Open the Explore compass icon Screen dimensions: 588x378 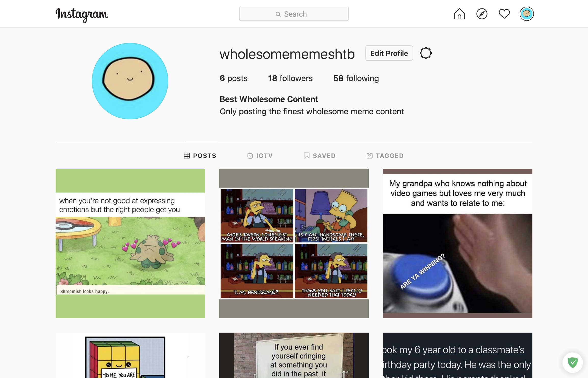482,14
